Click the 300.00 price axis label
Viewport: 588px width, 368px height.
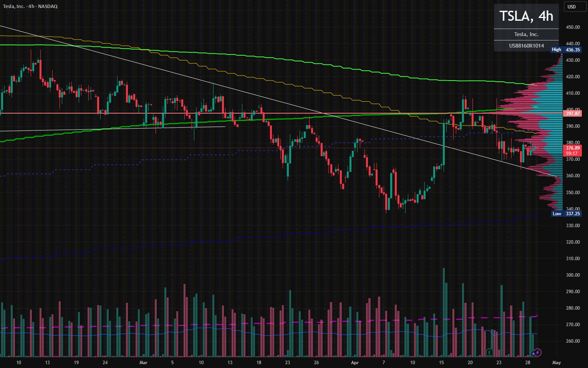573,275
